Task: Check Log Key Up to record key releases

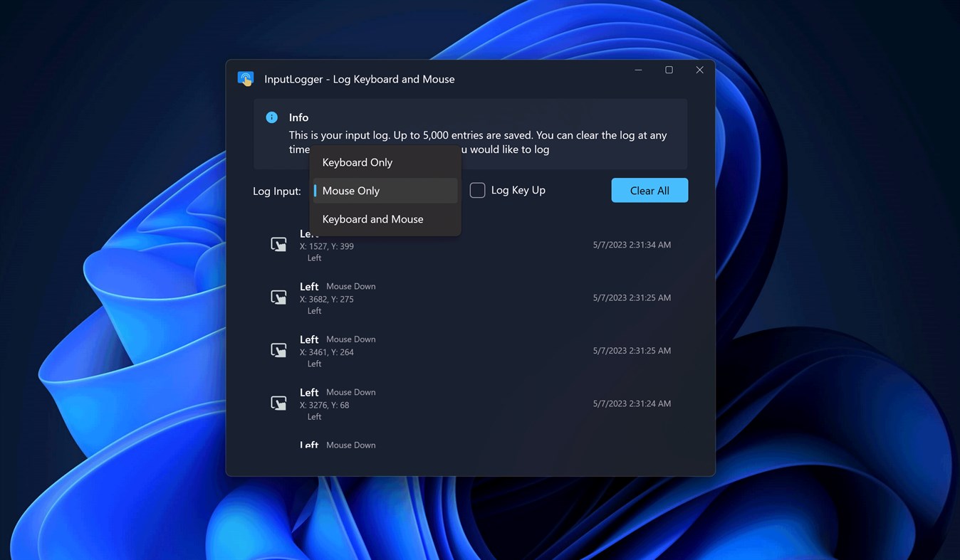Action: coord(477,190)
